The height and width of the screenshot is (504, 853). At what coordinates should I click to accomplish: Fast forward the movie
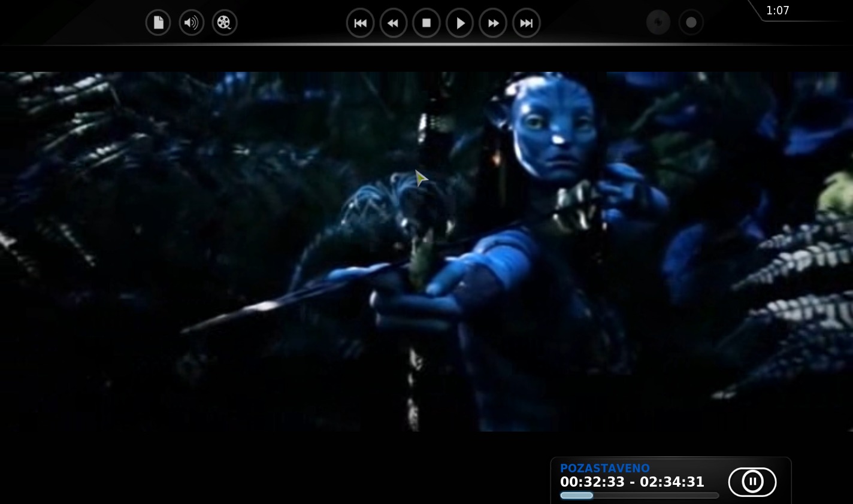coord(493,23)
